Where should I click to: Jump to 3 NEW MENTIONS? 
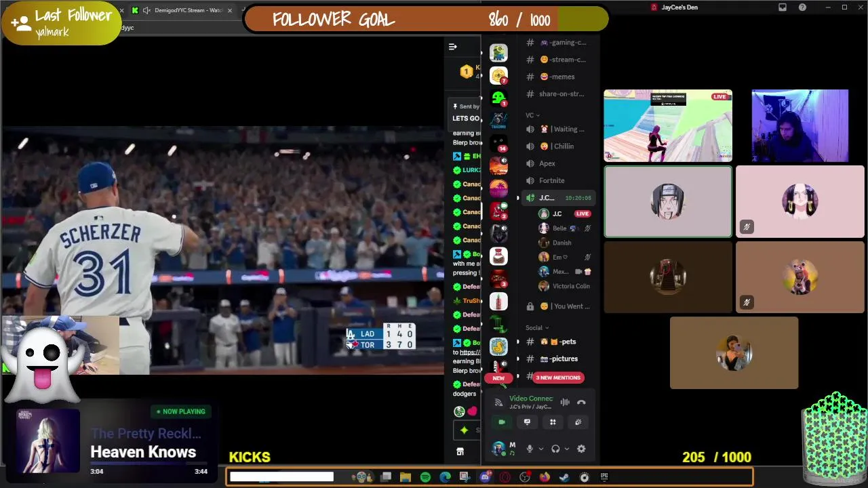pos(559,378)
